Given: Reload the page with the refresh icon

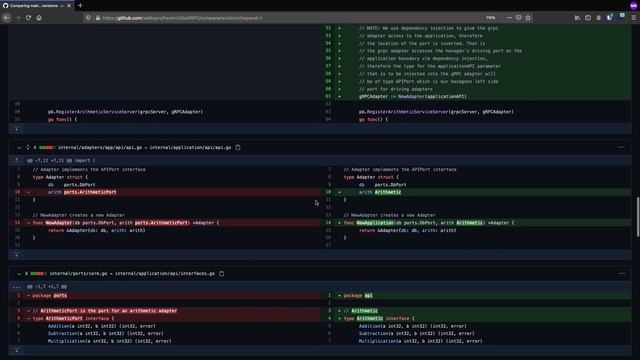Looking at the screenshot, I should (x=28, y=18).
